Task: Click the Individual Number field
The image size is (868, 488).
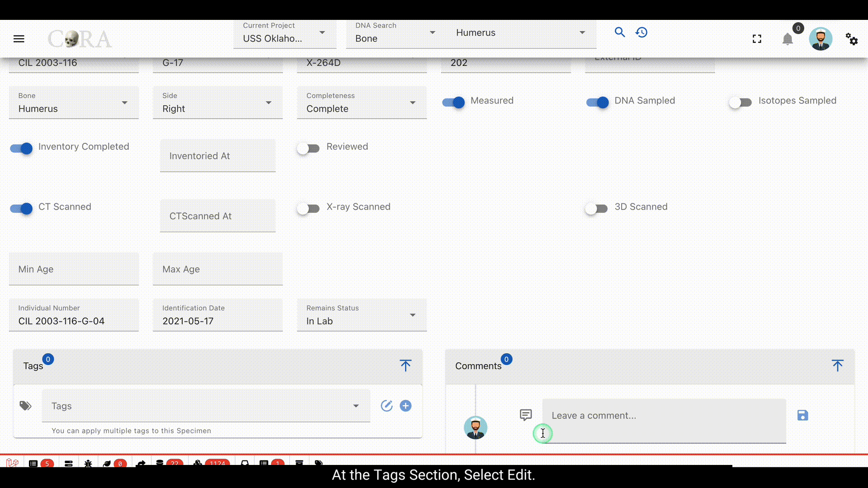Action: 74,315
